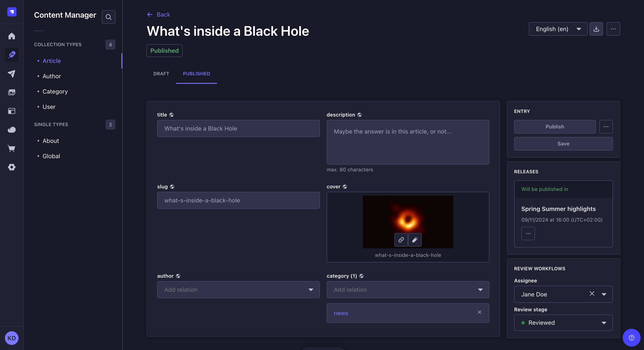This screenshot has height=350, width=644.
Task: Open the English (en) locale dropdown
Action: point(558,29)
